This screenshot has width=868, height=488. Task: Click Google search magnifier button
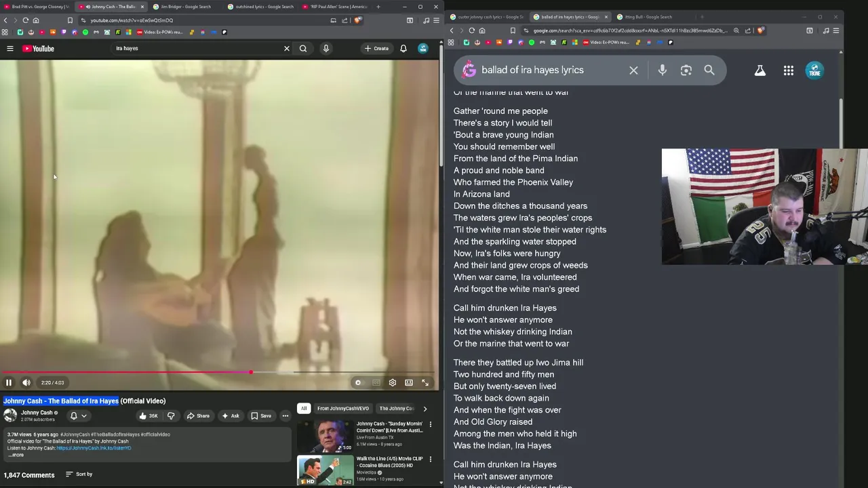709,70
